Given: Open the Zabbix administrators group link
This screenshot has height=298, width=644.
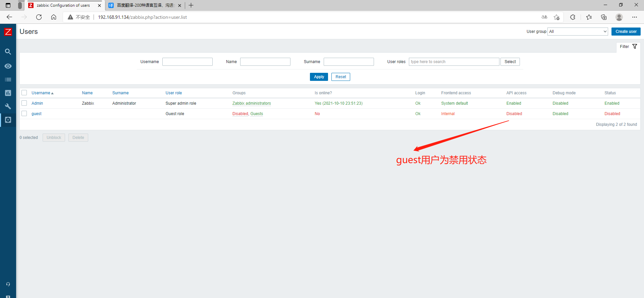Looking at the screenshot, I should (x=252, y=103).
